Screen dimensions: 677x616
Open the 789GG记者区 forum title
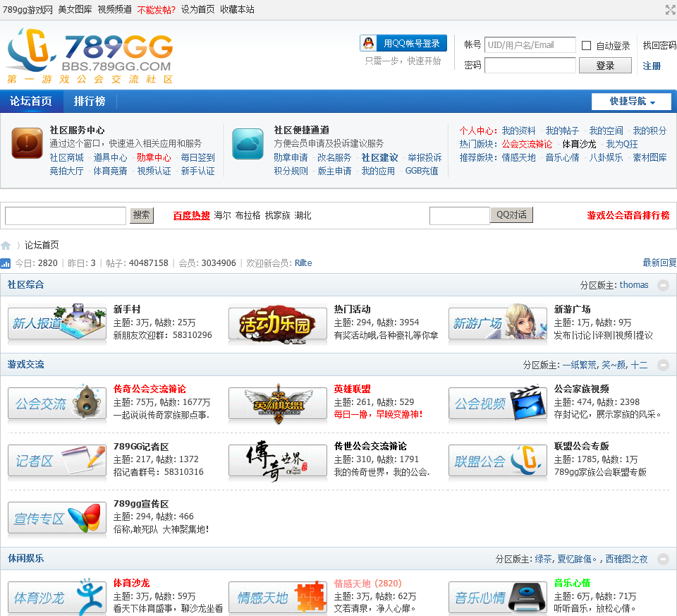[x=141, y=447]
